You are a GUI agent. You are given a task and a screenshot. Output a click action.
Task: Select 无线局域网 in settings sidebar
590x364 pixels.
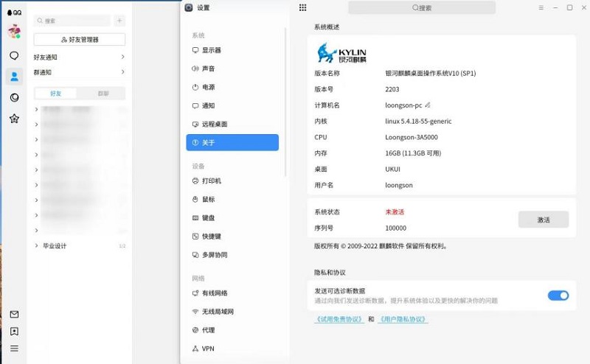217,312
